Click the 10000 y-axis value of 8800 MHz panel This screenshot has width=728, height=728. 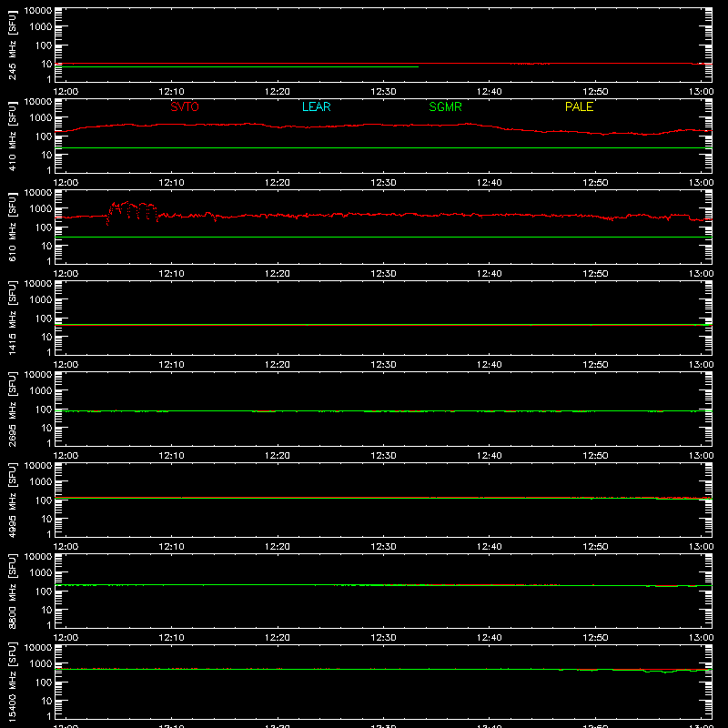[38, 557]
